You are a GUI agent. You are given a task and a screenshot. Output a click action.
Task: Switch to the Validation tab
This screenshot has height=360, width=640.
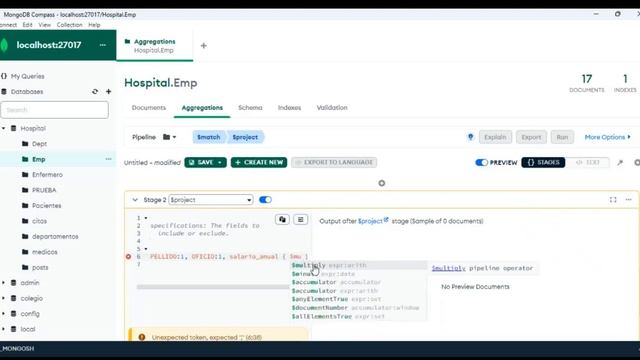332,108
